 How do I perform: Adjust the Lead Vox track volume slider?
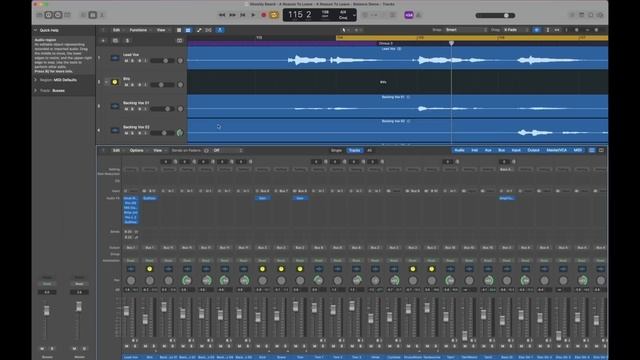[162, 61]
